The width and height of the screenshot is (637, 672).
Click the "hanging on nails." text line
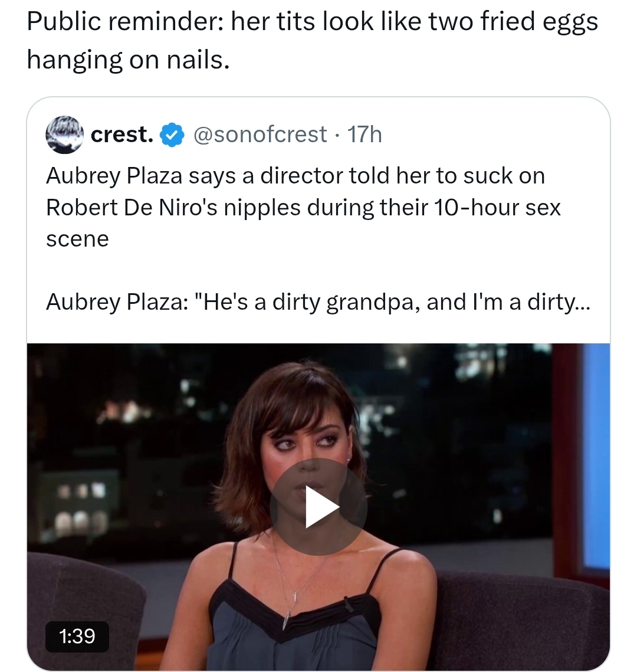click(128, 59)
